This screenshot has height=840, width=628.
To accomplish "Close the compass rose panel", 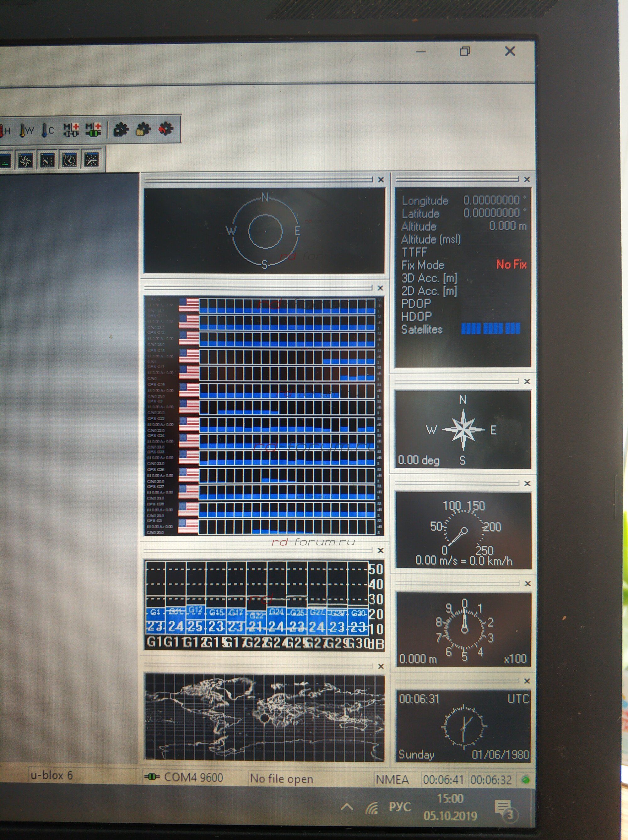I will pyautogui.click(x=527, y=382).
